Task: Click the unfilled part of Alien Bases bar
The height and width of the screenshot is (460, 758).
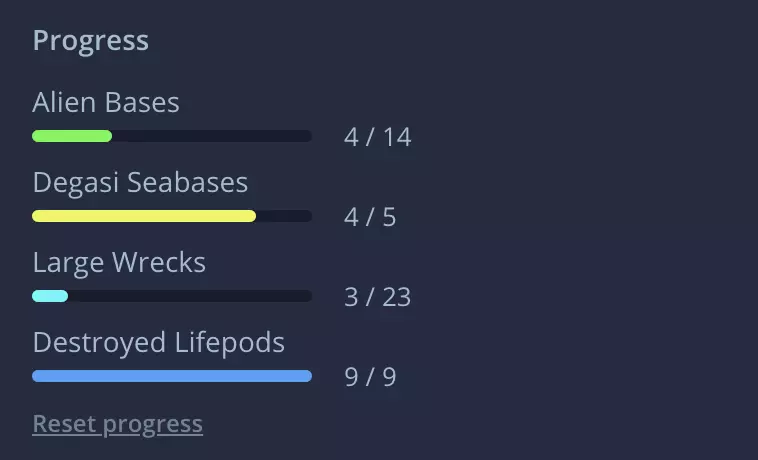Action: (x=211, y=136)
